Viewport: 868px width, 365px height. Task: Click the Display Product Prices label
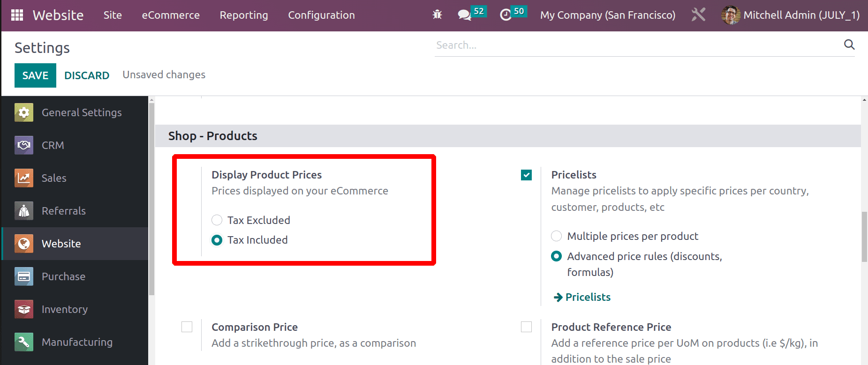pos(266,175)
